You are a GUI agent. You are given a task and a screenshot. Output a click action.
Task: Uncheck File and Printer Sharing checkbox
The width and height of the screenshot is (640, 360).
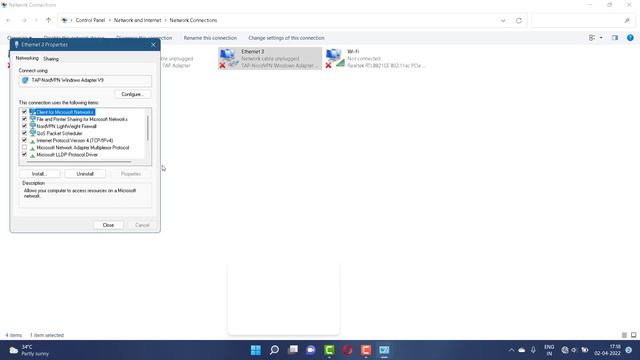[24, 119]
